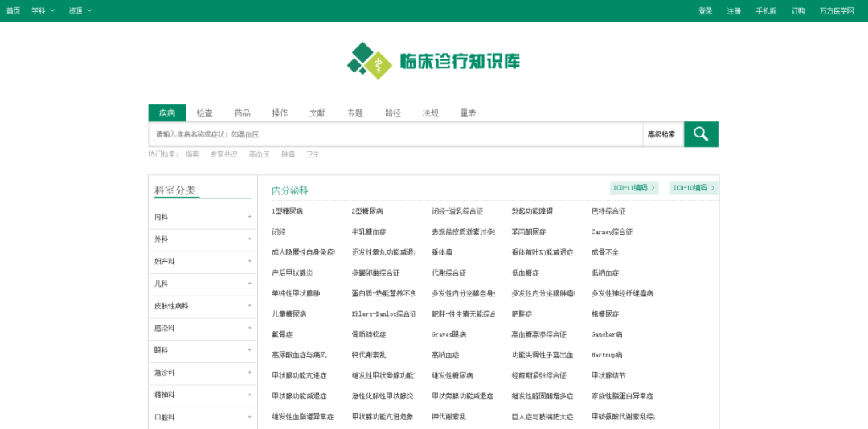
Task: Open disease entry 儿童糖尿病
Action: point(289,314)
